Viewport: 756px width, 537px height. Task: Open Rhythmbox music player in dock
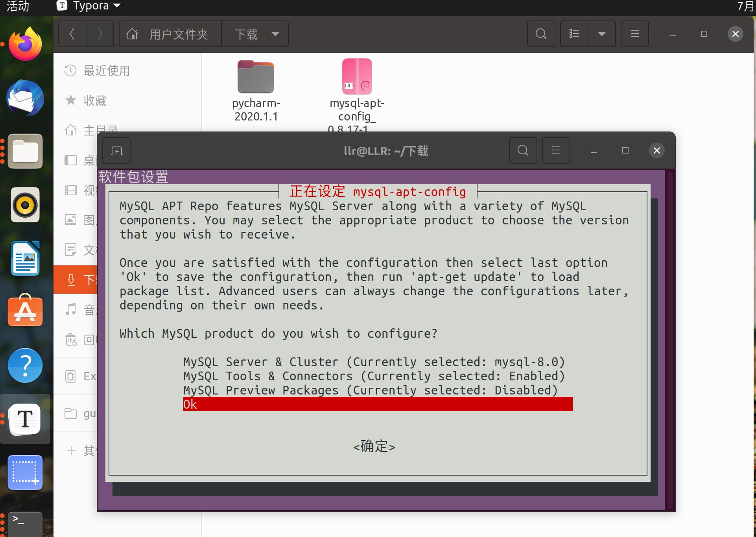point(25,205)
